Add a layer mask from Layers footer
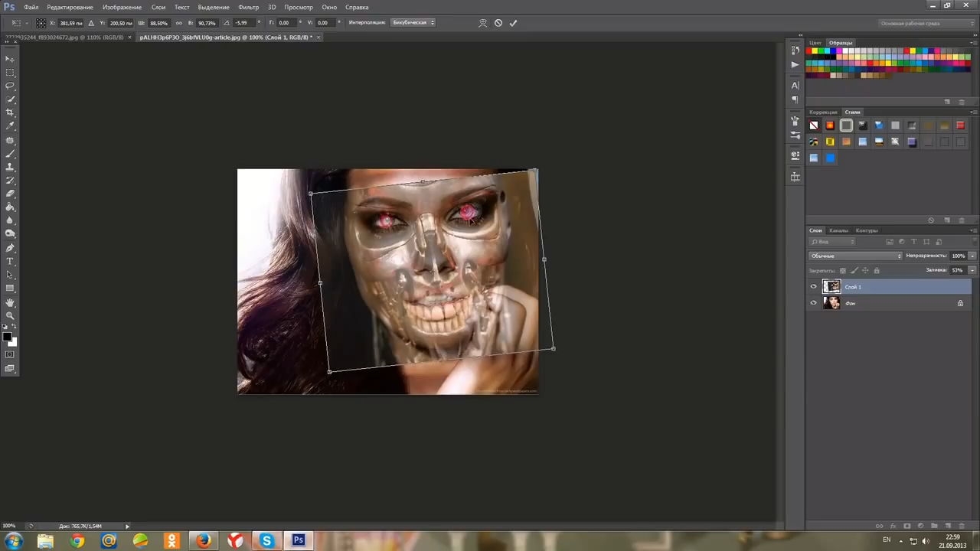 pos(907,527)
